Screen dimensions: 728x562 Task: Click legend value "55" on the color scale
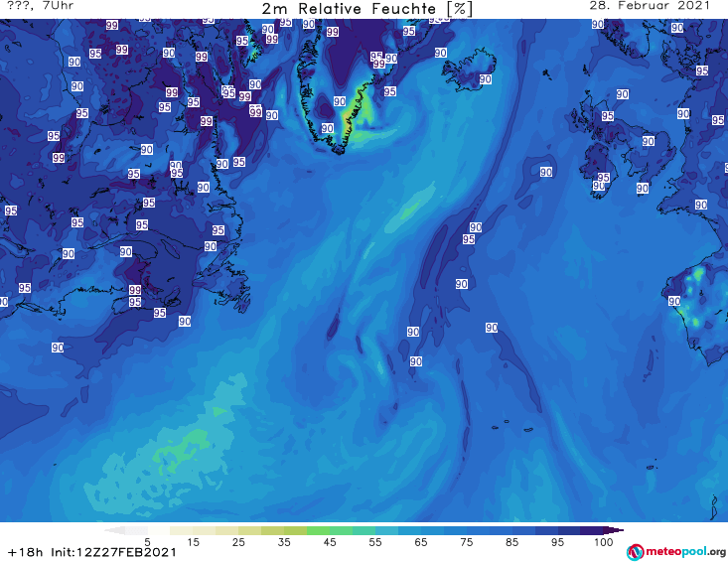coord(375,542)
